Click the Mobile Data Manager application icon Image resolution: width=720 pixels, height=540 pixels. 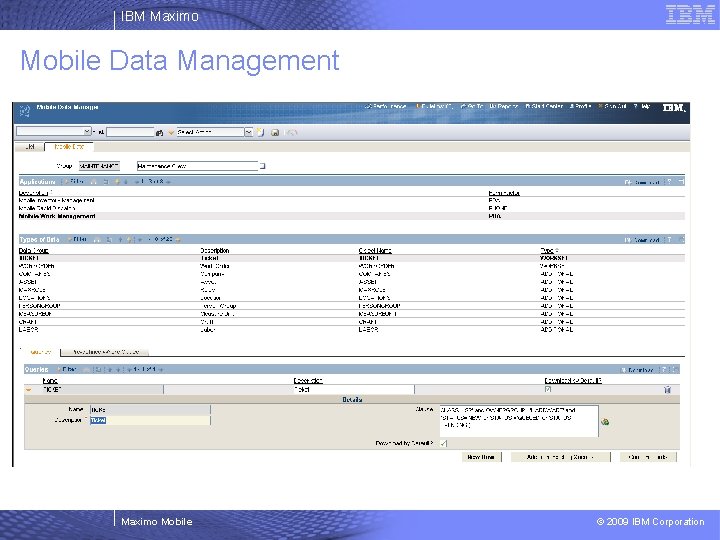(25, 111)
